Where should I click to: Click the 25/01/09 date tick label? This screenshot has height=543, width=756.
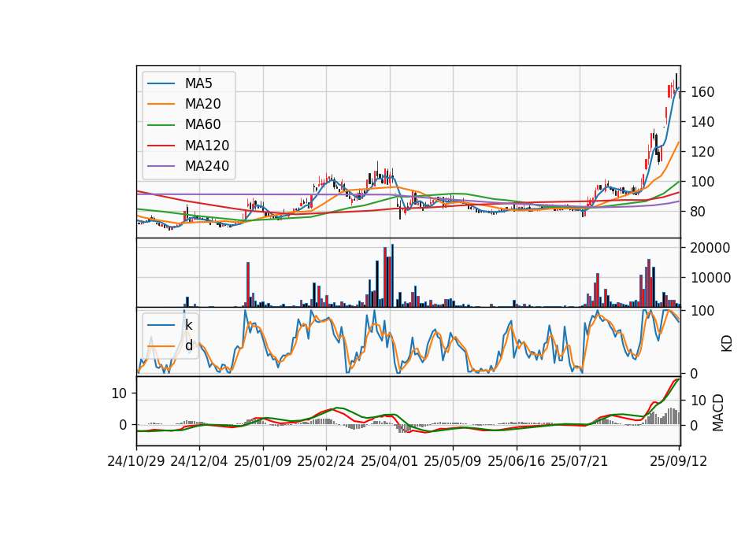tap(263, 462)
